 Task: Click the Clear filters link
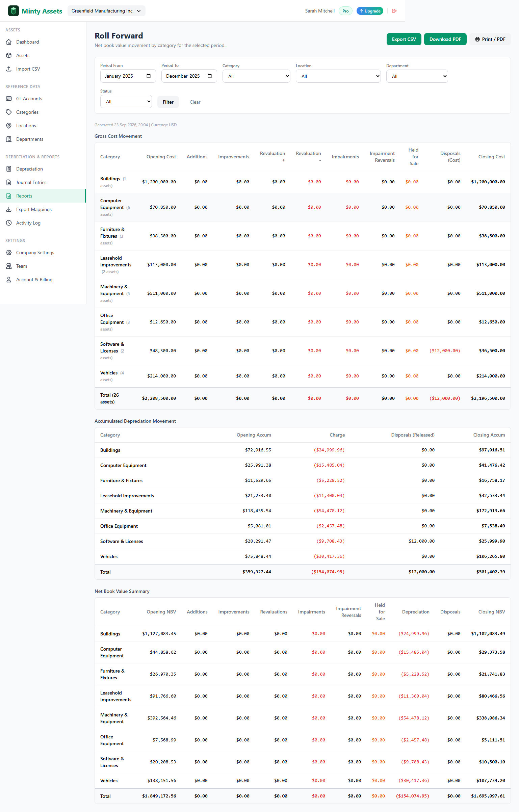click(195, 102)
